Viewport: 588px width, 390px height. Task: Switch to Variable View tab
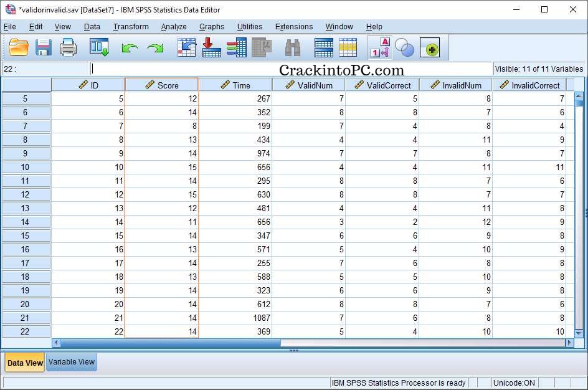[x=71, y=362]
